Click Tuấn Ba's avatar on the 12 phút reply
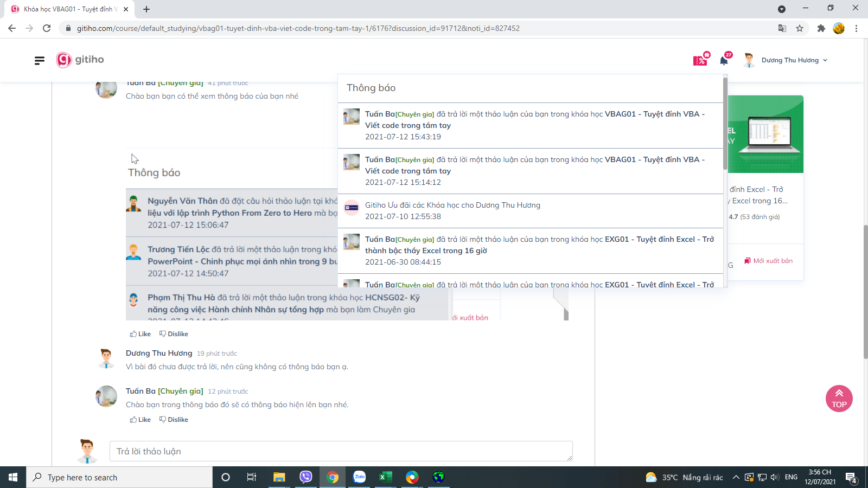 point(106,396)
